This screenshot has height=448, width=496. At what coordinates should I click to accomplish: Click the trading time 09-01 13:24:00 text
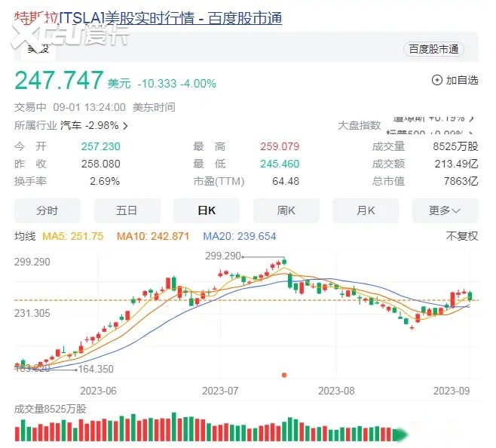tap(89, 108)
